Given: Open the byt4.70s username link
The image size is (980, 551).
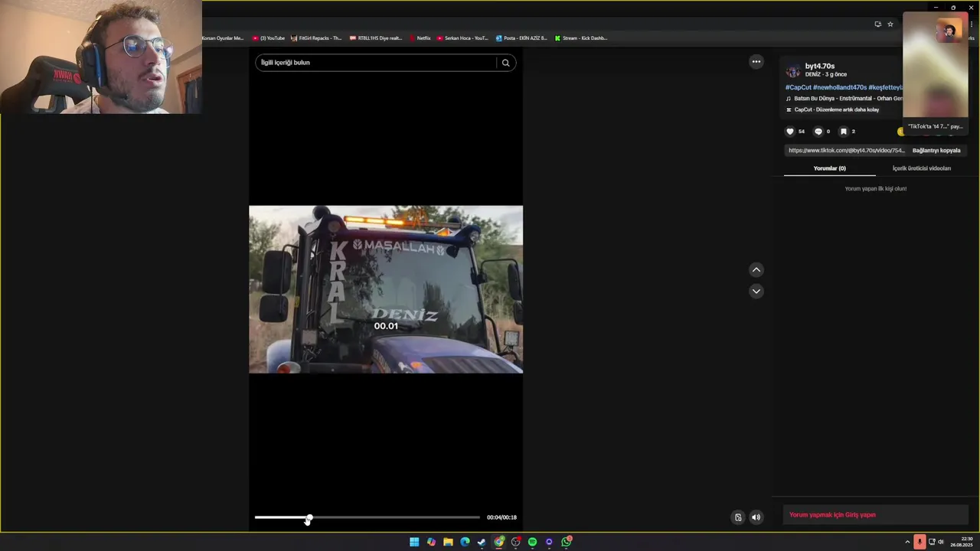Looking at the screenshot, I should coord(819,67).
